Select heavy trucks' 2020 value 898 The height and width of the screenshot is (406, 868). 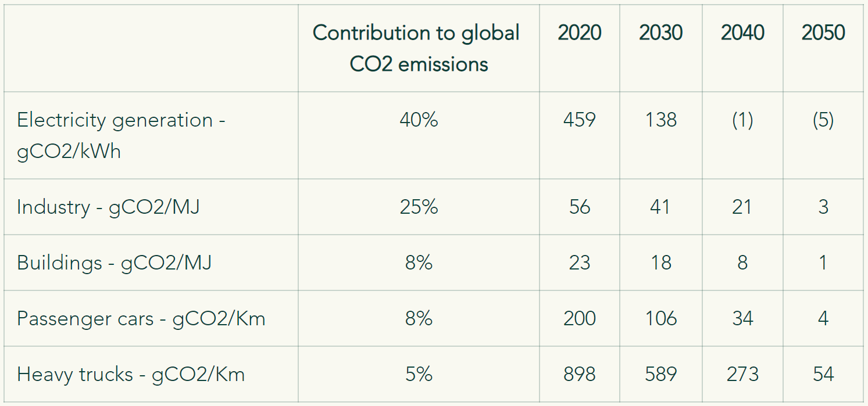coord(580,375)
